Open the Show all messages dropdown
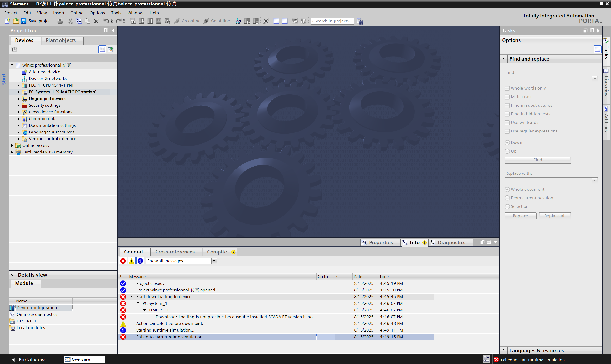The width and height of the screenshot is (611, 364). point(214,261)
